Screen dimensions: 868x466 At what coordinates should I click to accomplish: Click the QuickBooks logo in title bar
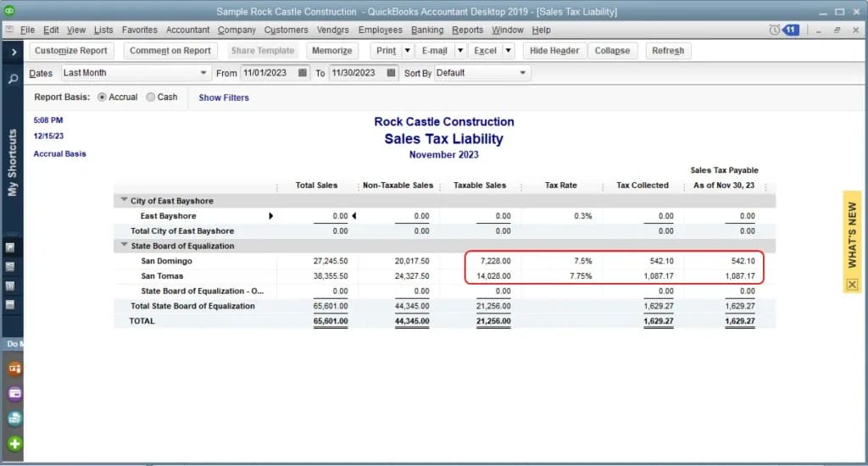(9, 10)
